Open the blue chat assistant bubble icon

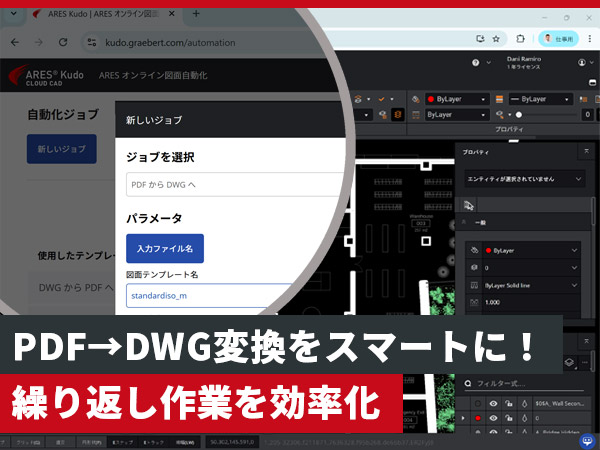point(588,441)
